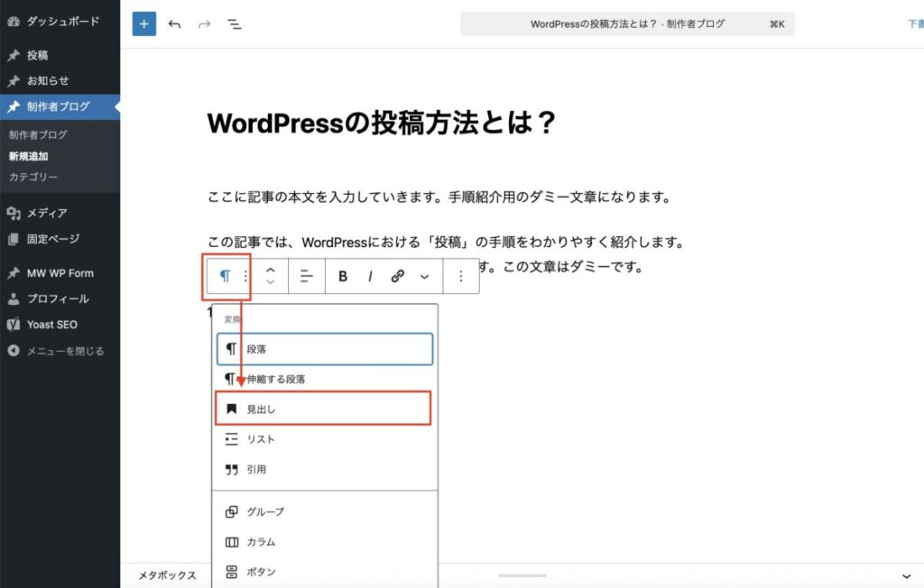Toggle italic formatting
The width and height of the screenshot is (924, 588).
tap(370, 276)
